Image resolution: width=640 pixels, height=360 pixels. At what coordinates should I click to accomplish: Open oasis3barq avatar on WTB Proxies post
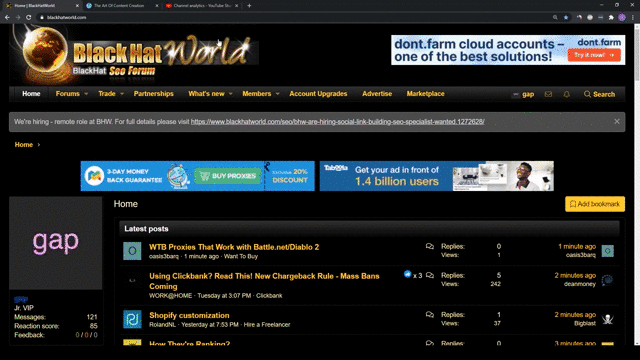pos(132,251)
